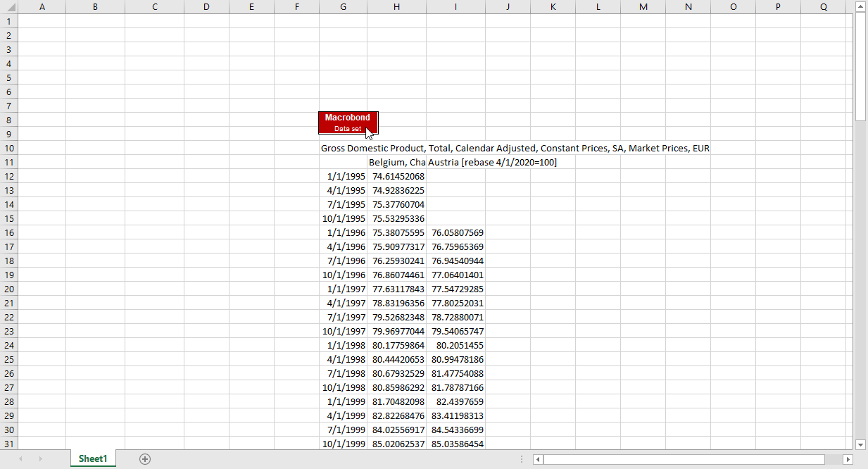Image resolution: width=868 pixels, height=469 pixels.
Task: Select the cell with value 74.61452068
Action: (x=396, y=176)
